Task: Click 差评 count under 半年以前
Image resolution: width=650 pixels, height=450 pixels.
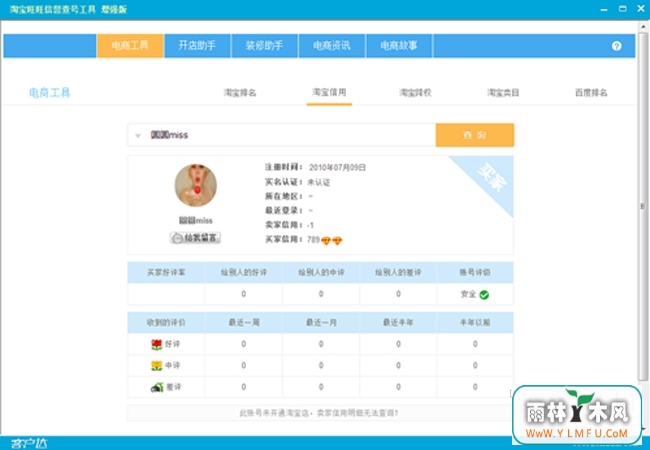Action: click(475, 387)
